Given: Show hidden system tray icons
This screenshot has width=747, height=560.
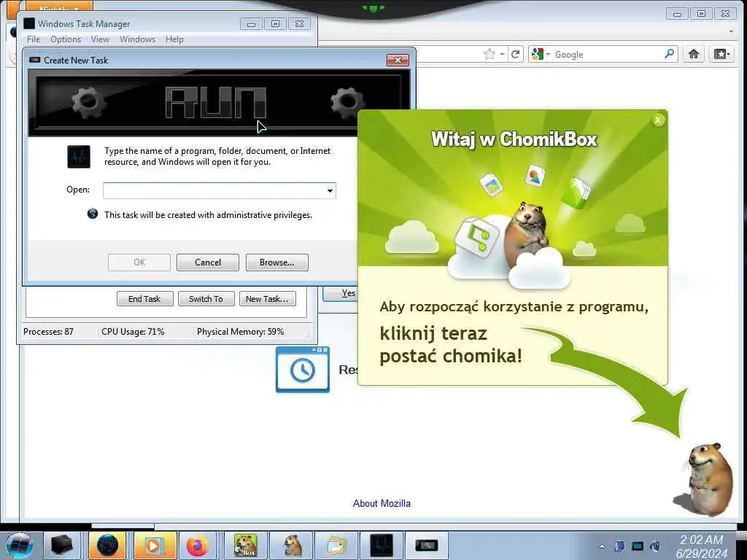Looking at the screenshot, I should click(x=602, y=546).
